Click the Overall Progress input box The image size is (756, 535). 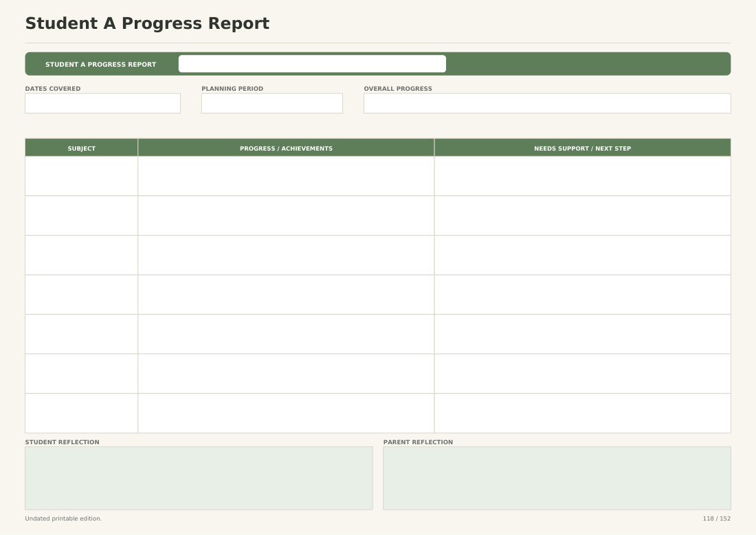tap(547, 103)
